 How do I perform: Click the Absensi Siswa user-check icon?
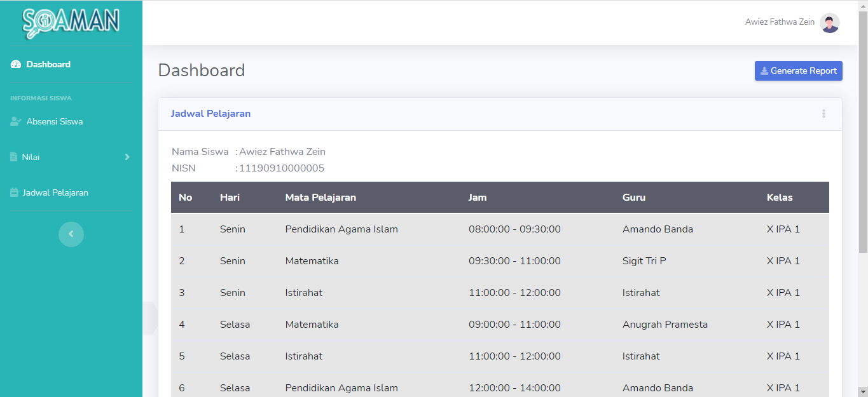point(16,121)
